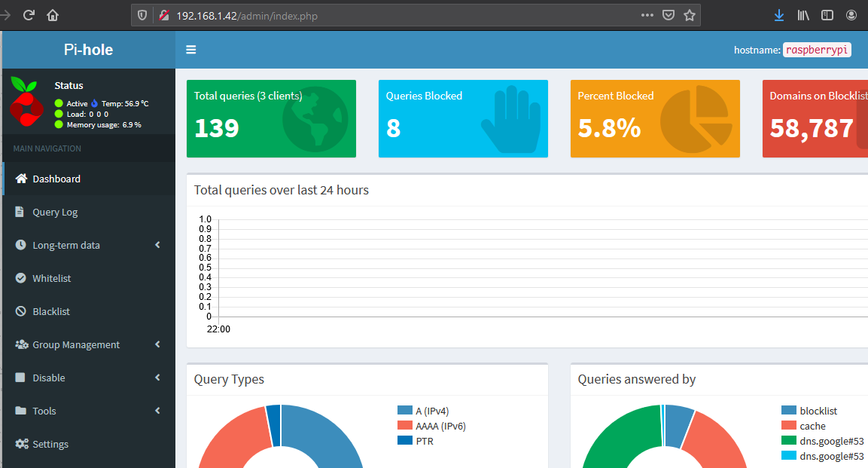
Task: Click the Settings gears icon
Action: [x=21, y=444]
